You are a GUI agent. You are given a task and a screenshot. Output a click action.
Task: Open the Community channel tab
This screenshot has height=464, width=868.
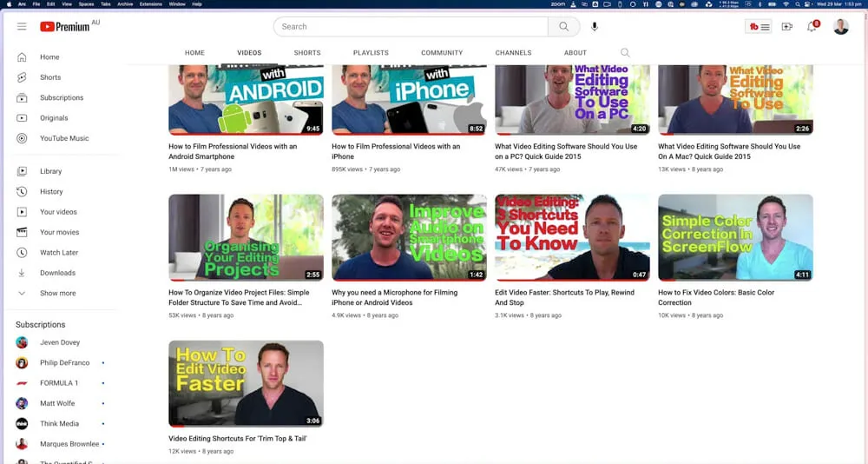[x=442, y=53]
